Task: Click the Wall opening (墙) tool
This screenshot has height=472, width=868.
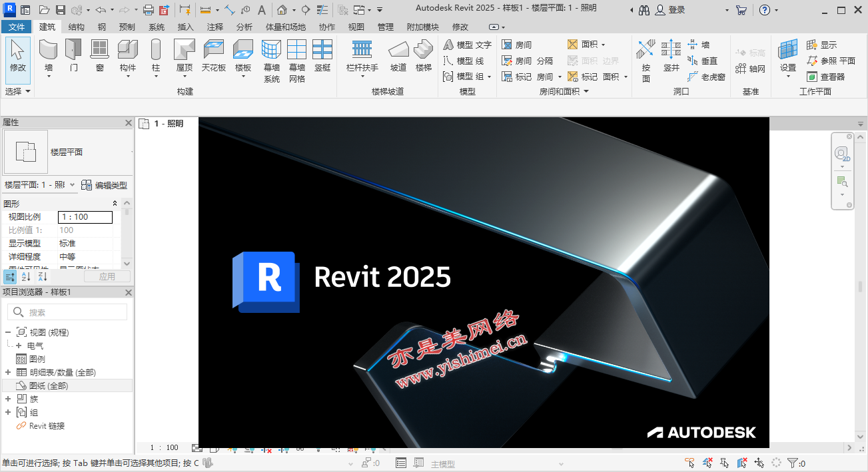Action: click(699, 45)
